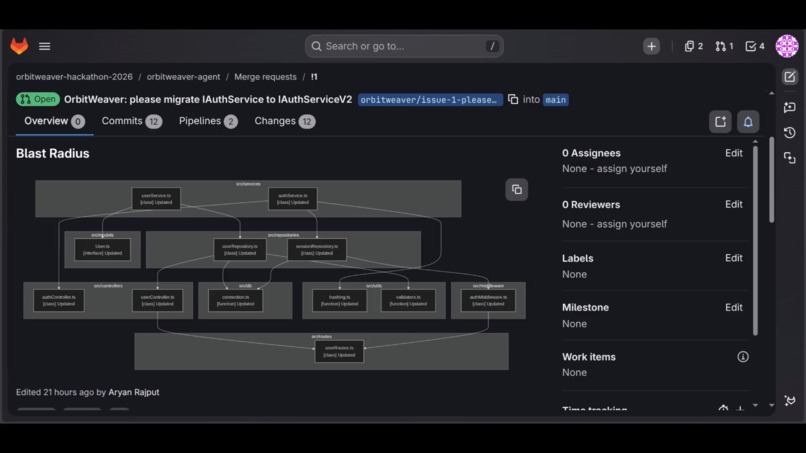Click the Blast Radius heading
This screenshot has height=453, width=806.
(52, 153)
